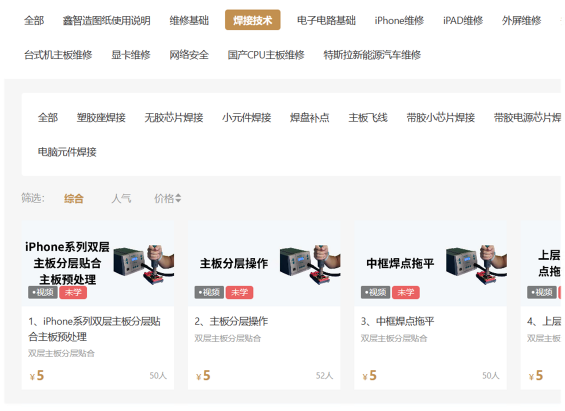The image size is (565, 411).
Task: Open 特斯拉新能源汽车维修 category
Action: [372, 55]
